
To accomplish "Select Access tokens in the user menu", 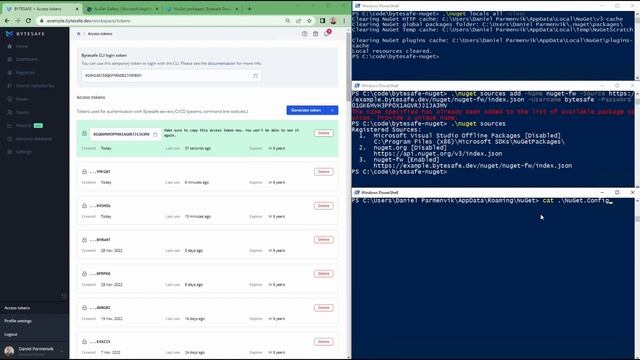I will tap(17, 308).
